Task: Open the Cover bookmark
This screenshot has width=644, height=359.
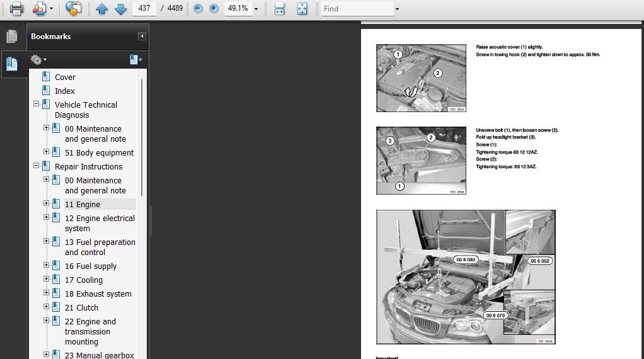Action: pyautogui.click(x=65, y=77)
